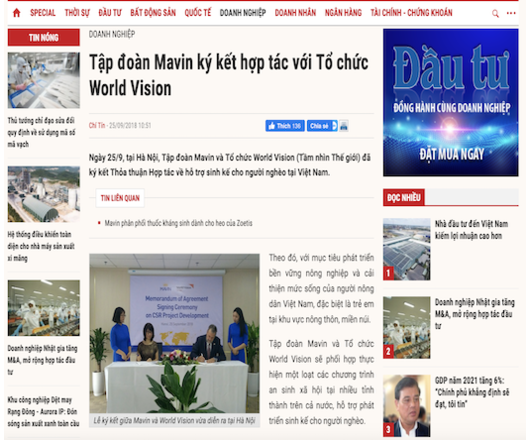Open related link about Mavin and Zoetis
The height and width of the screenshot is (440, 530).
coord(178,223)
